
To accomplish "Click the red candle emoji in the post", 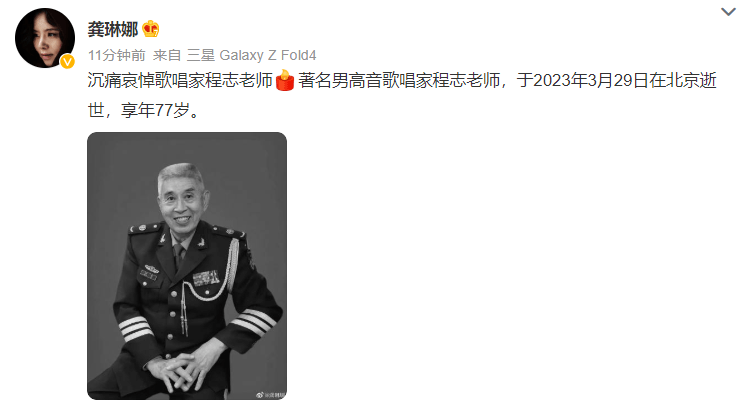I will point(285,80).
